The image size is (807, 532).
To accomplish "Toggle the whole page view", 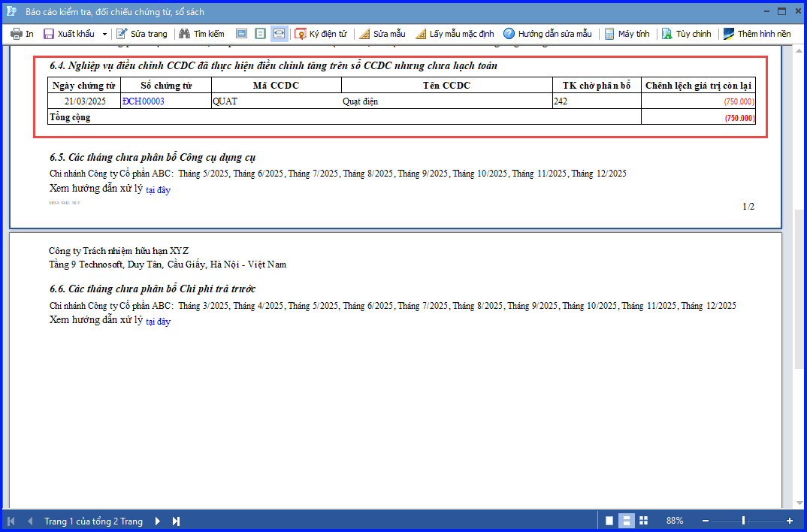I will pos(261,34).
